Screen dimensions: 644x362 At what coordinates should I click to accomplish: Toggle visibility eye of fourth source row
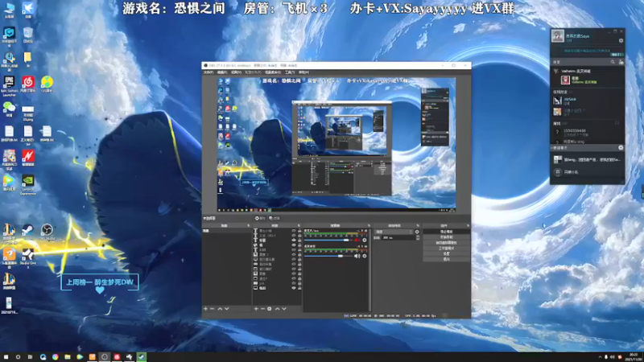[x=294, y=245]
